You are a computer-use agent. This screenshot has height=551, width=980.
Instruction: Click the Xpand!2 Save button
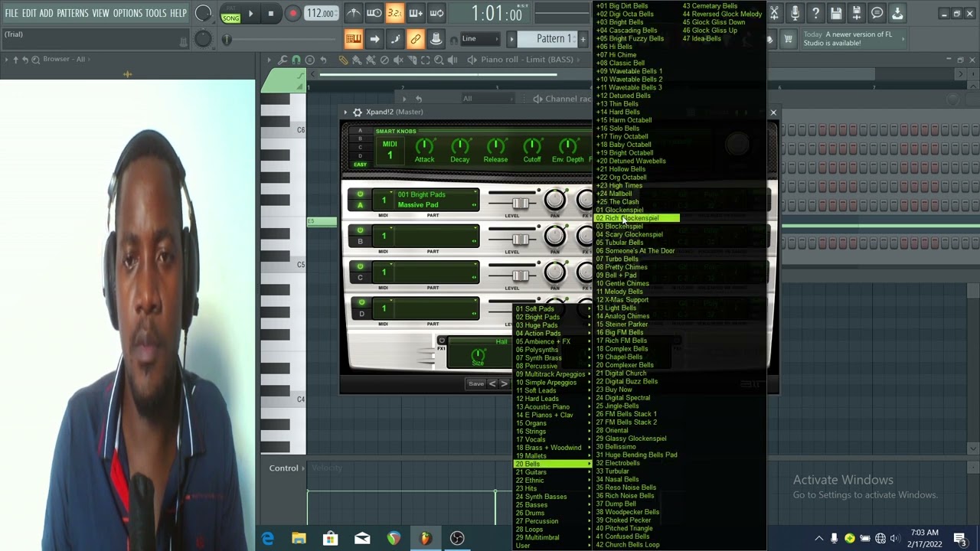476,383
